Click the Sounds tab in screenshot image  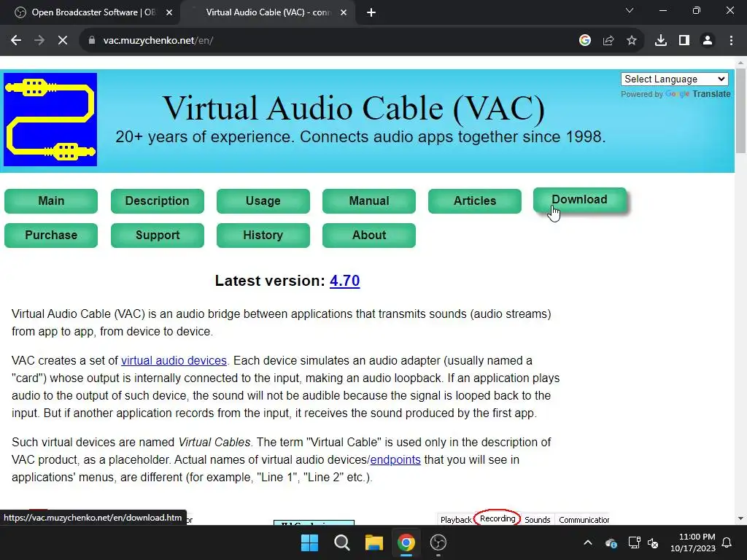pos(538,519)
